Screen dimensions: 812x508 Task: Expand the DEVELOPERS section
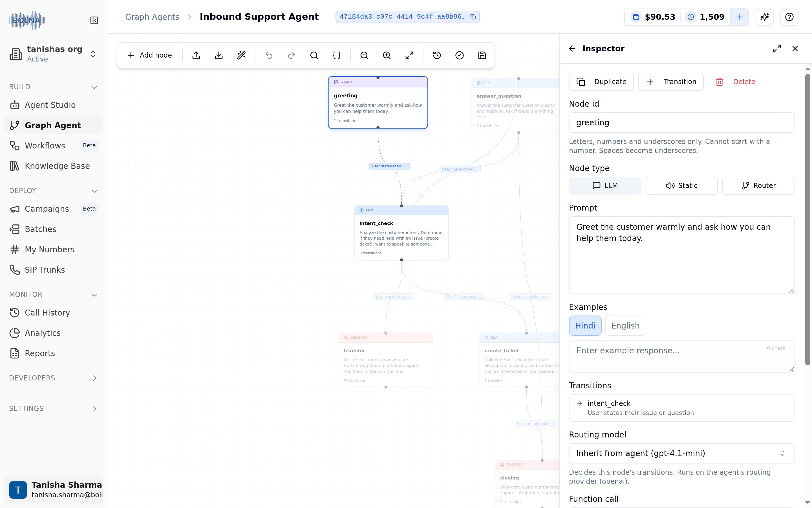click(54, 378)
